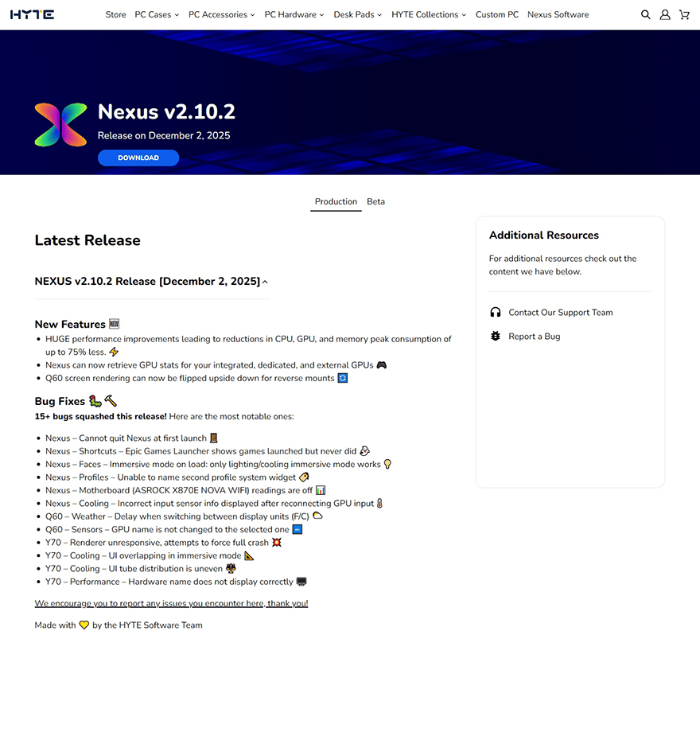
Task: Click the bug icon beside Report a Bug
Action: (496, 336)
